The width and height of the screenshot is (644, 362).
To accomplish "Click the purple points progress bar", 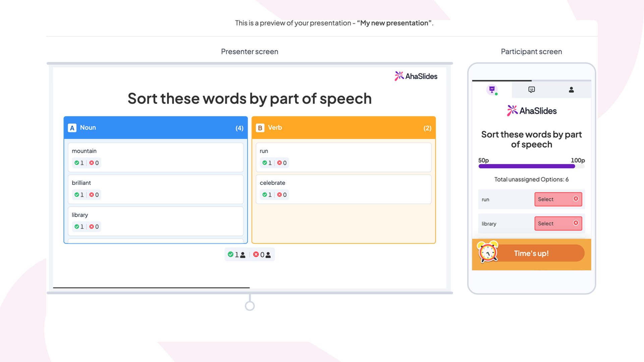I will (x=531, y=166).
